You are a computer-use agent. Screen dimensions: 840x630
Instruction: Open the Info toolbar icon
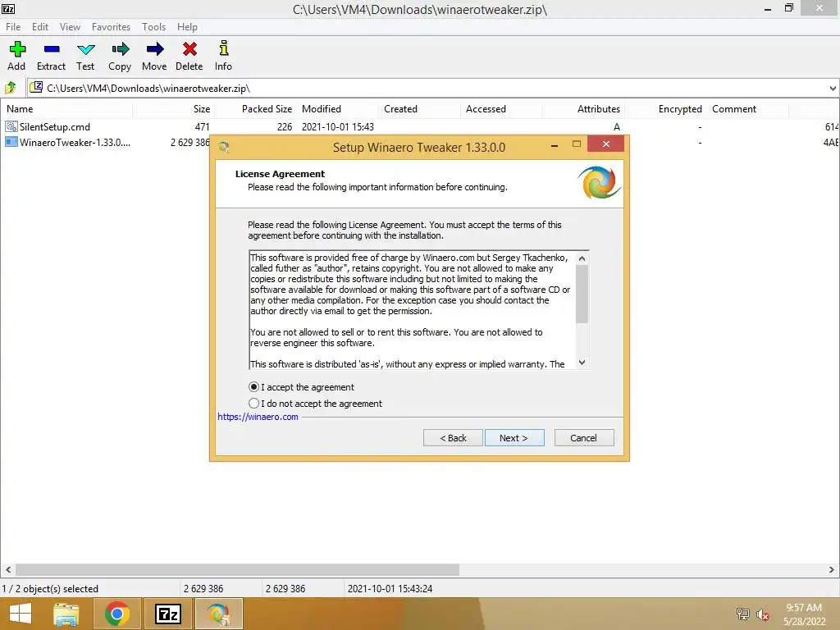[224, 48]
